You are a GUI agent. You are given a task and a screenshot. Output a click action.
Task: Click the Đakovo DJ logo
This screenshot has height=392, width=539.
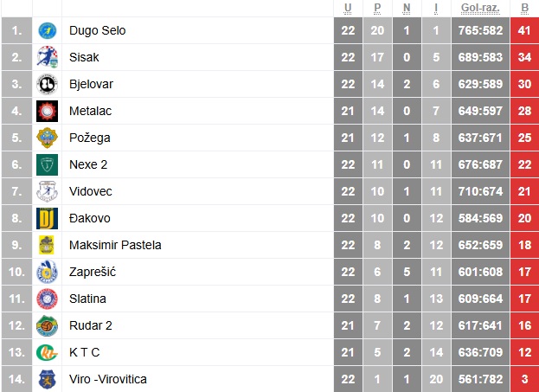pyautogui.click(x=47, y=218)
